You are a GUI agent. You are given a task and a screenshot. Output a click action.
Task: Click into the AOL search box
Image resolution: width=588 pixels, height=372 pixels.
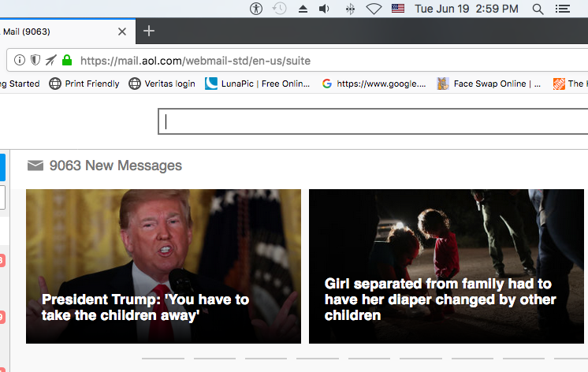[373, 121]
